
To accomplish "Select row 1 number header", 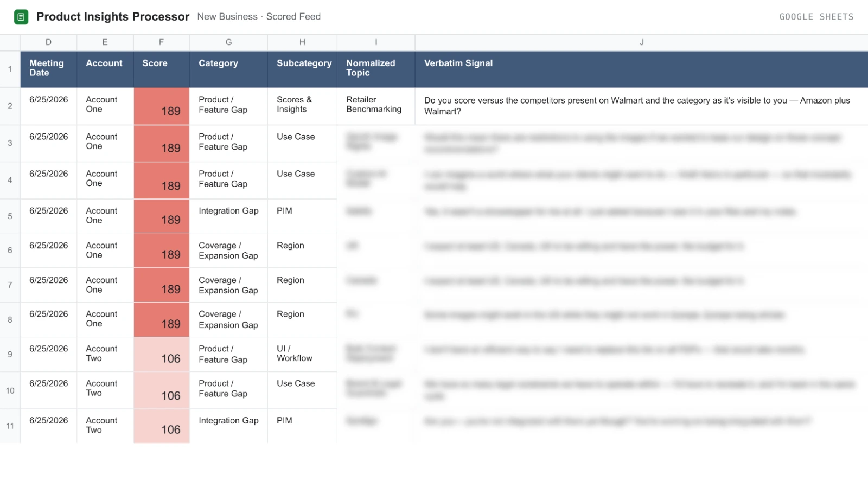I will (10, 69).
